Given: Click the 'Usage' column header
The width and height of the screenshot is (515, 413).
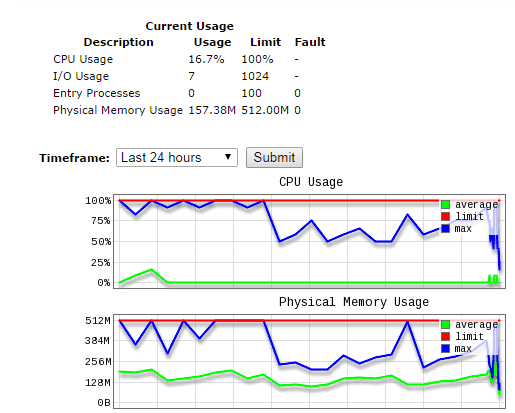Looking at the screenshot, I should (213, 42).
